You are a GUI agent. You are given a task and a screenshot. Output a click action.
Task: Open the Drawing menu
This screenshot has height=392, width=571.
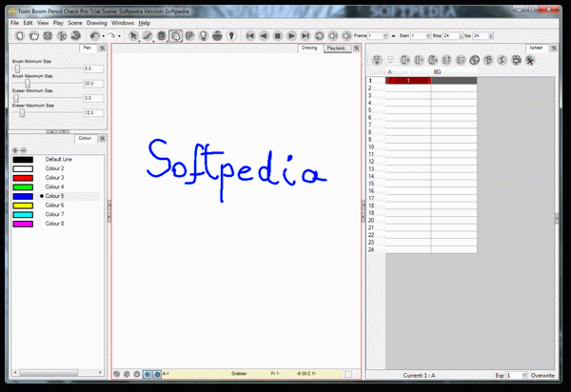click(x=96, y=23)
